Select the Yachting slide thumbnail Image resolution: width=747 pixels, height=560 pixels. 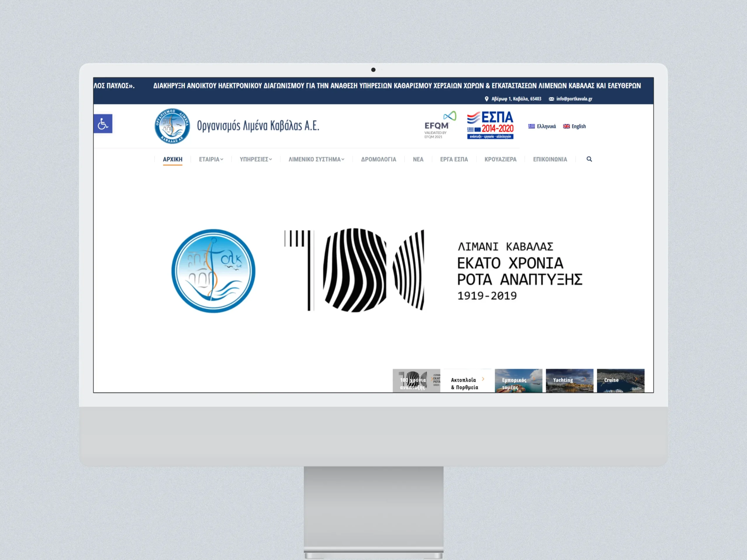pos(569,381)
